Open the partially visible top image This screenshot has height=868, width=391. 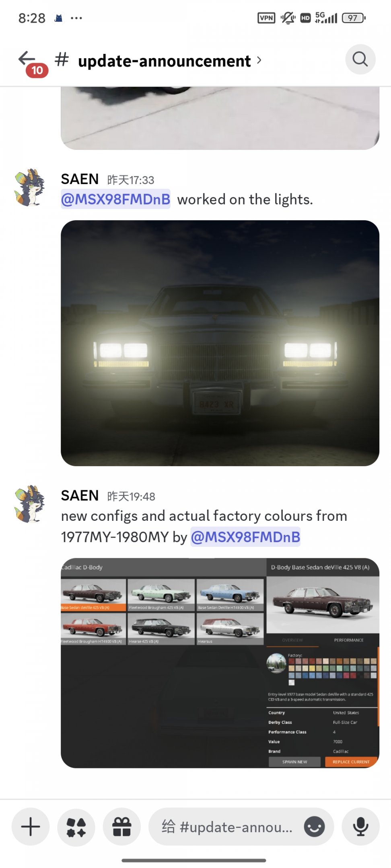220,118
